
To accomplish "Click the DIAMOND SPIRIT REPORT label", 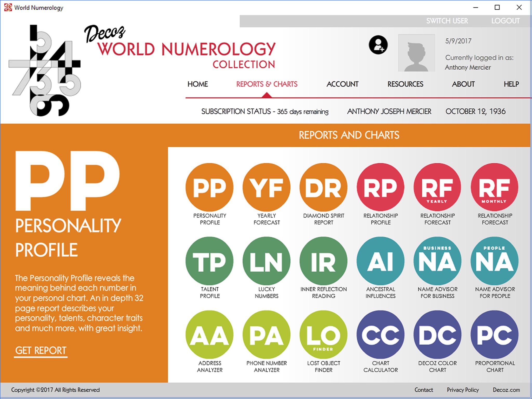I will click(324, 219).
